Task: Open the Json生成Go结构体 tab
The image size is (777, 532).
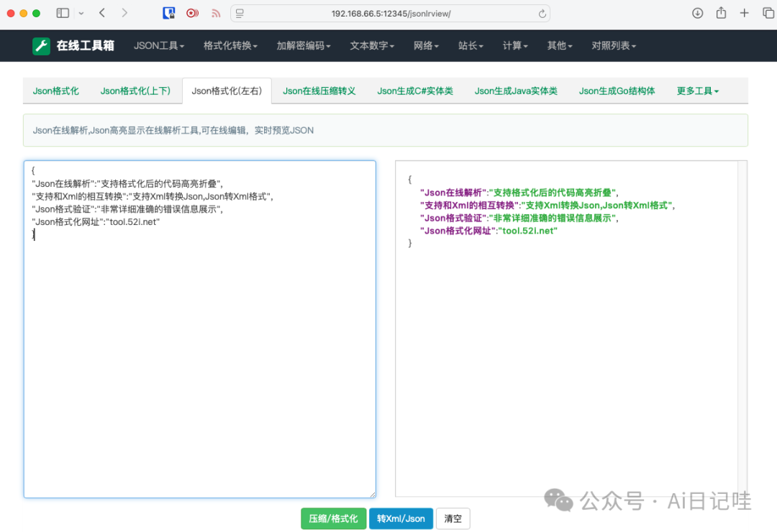Action: (x=617, y=91)
